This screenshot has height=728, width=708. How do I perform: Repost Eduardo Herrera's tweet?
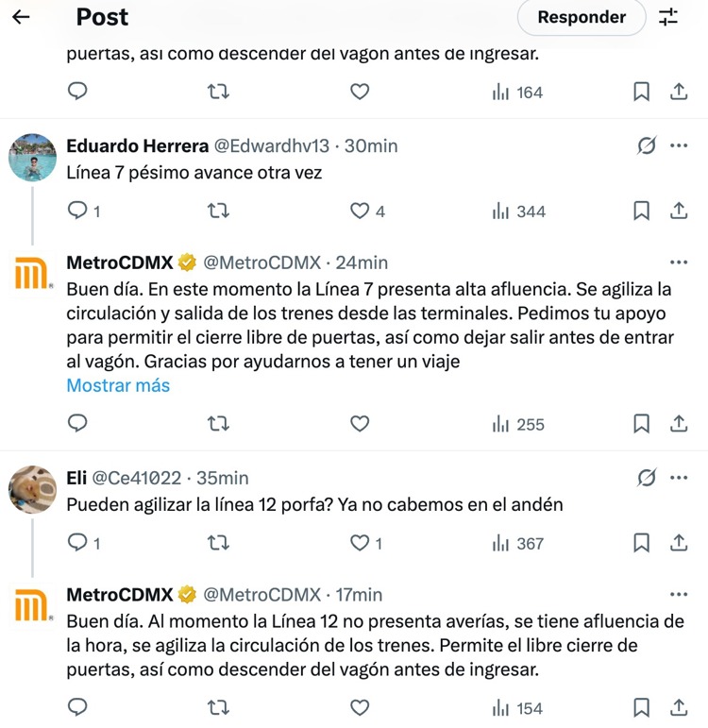[218, 211]
